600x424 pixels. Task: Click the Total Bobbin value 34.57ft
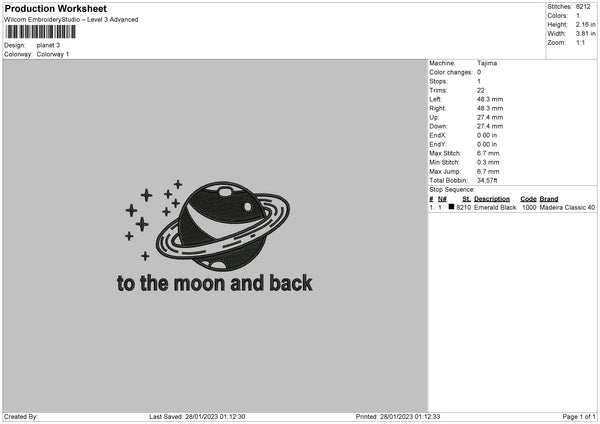tap(487, 180)
